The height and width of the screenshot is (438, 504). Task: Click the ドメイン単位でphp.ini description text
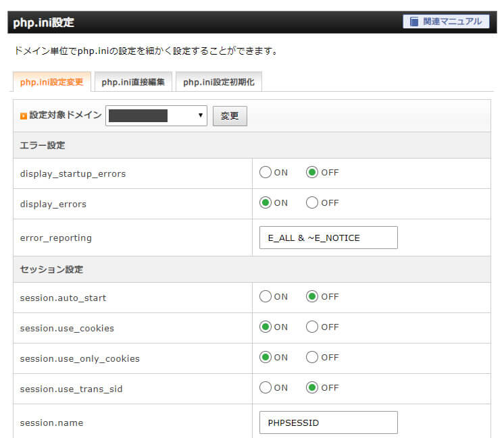[x=146, y=51]
